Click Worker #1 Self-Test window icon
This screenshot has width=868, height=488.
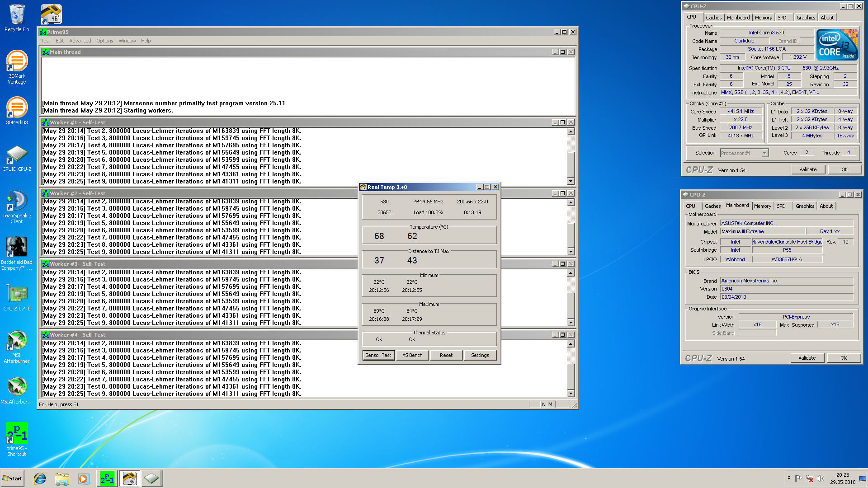click(x=45, y=122)
